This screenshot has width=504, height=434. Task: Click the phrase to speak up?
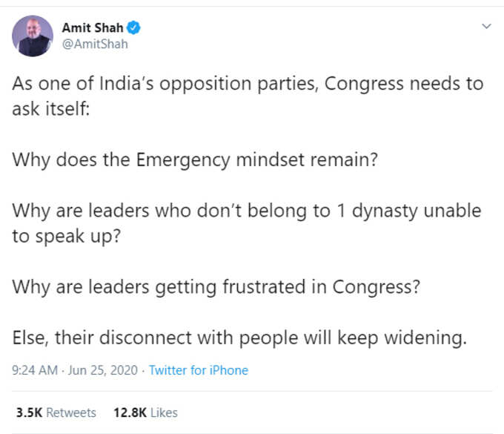click(67, 237)
